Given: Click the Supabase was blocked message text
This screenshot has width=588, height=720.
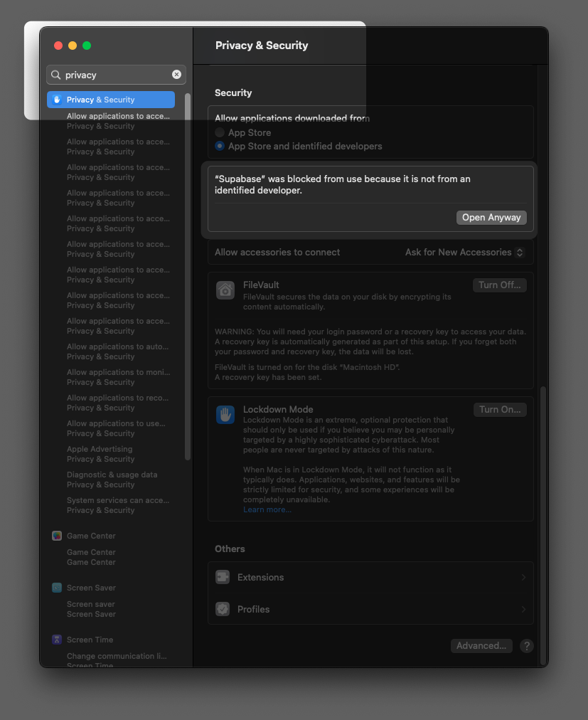Looking at the screenshot, I should (x=343, y=184).
